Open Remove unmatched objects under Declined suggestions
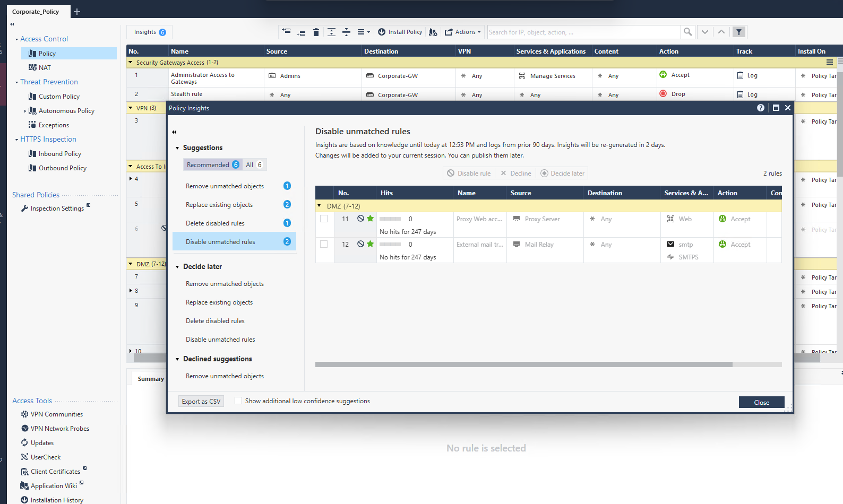Screen dimensions: 843x504 coord(225,376)
